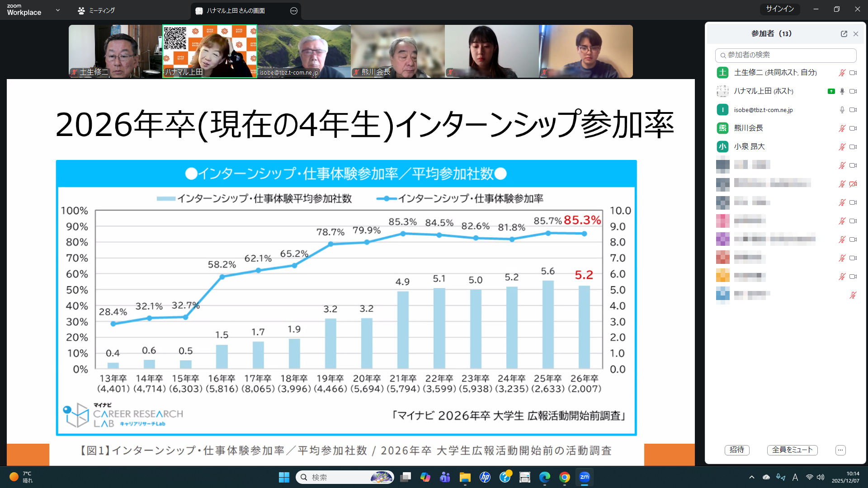This screenshot has height=488, width=868.
Task: Open more options in the participants footer
Action: click(840, 450)
